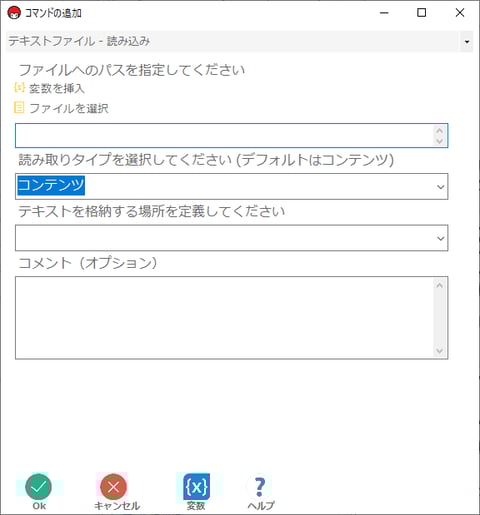This screenshot has width=480, height=515.
Task: Click the comment box scroll down arrow
Action: (440, 351)
